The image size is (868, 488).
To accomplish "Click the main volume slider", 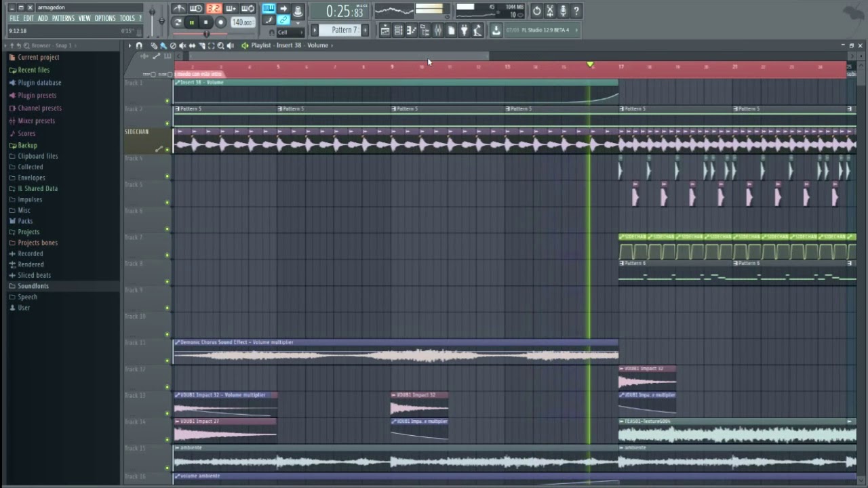I will pos(153,20).
